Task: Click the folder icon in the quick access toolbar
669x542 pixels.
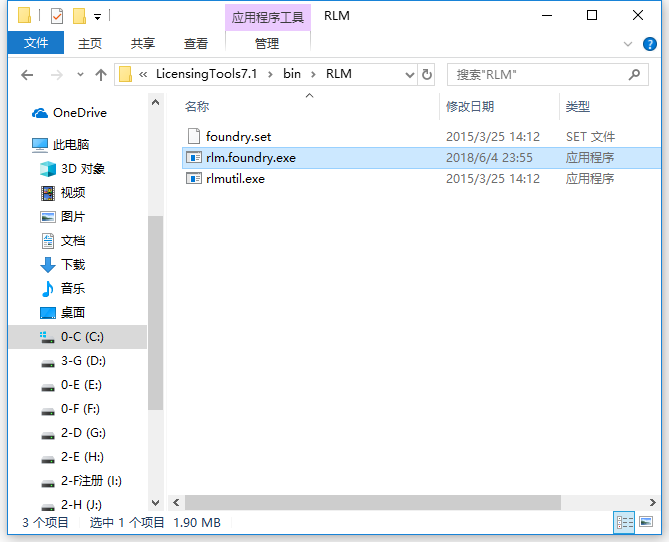Action: click(x=24, y=16)
